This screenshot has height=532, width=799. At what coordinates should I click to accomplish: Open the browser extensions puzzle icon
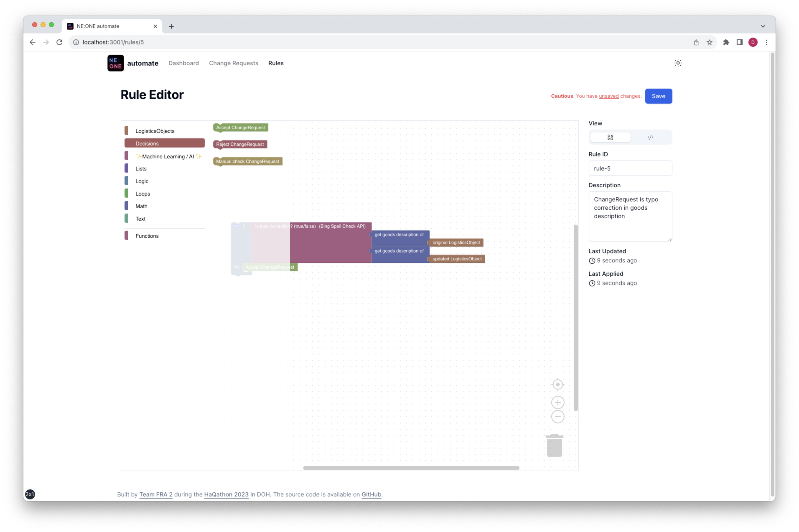726,42
